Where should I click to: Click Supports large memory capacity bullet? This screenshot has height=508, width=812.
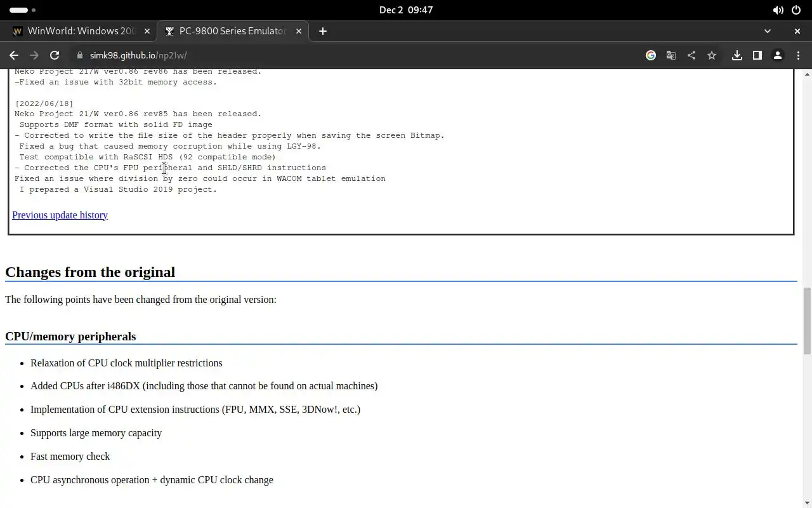(x=96, y=433)
